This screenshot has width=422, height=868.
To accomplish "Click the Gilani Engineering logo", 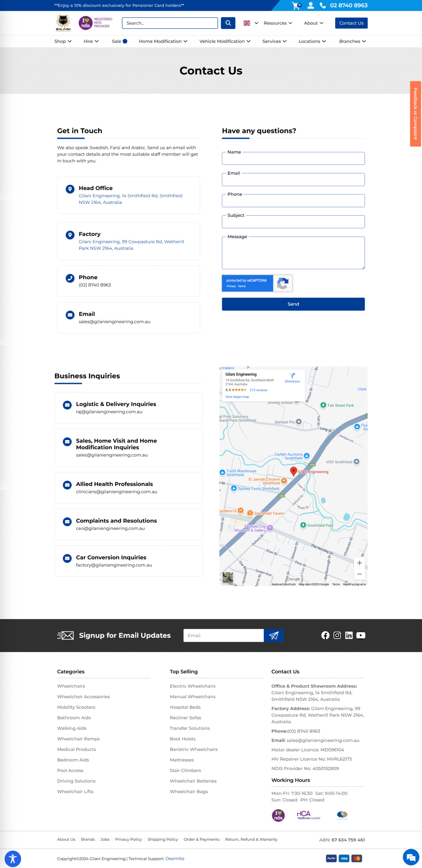I will click(x=63, y=23).
